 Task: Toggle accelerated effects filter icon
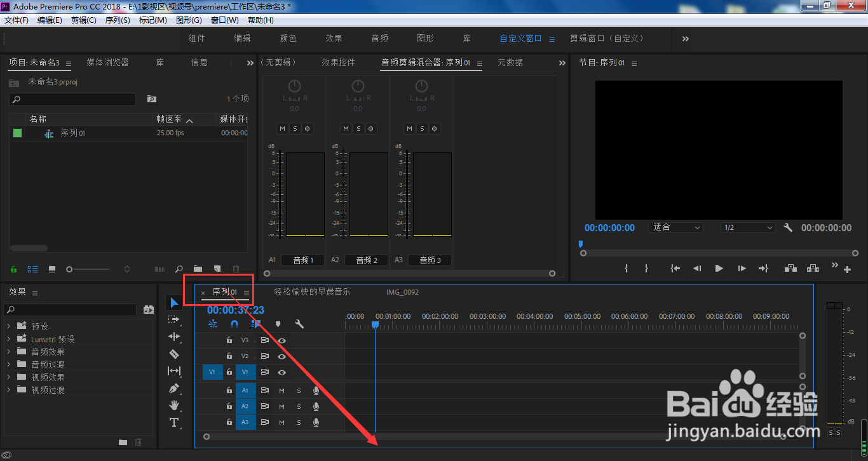149,310
